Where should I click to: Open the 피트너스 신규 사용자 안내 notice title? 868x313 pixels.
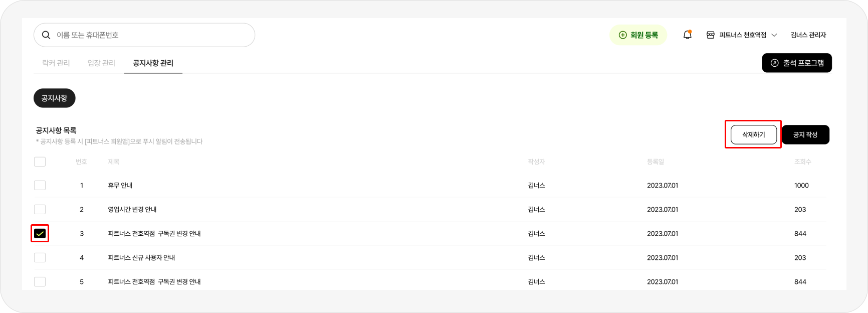(x=141, y=257)
